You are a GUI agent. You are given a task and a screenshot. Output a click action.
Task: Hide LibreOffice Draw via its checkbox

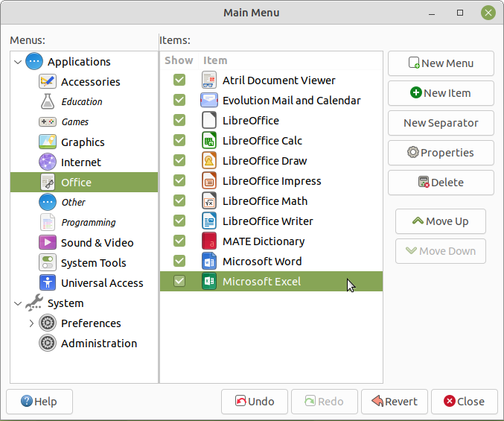pos(179,160)
